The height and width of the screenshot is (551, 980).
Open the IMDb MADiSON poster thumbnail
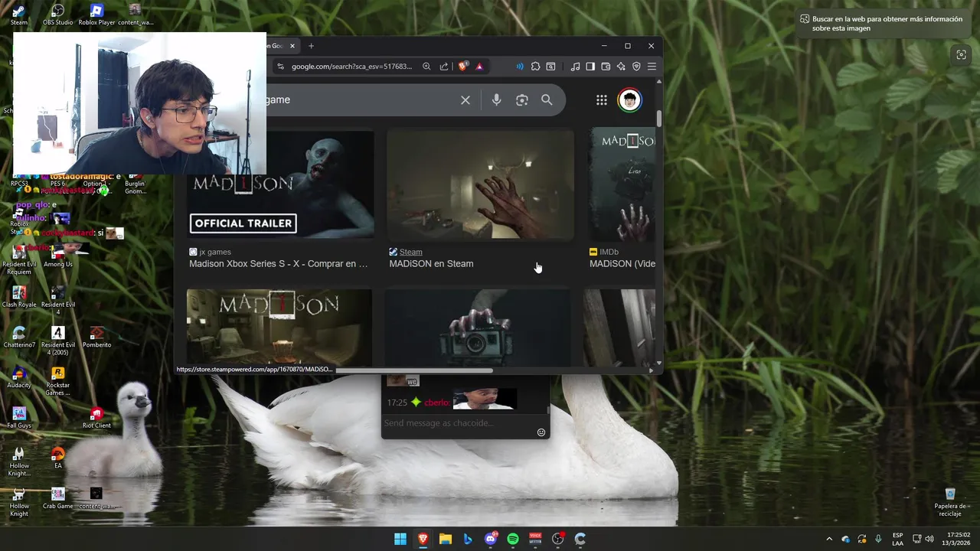[622, 184]
